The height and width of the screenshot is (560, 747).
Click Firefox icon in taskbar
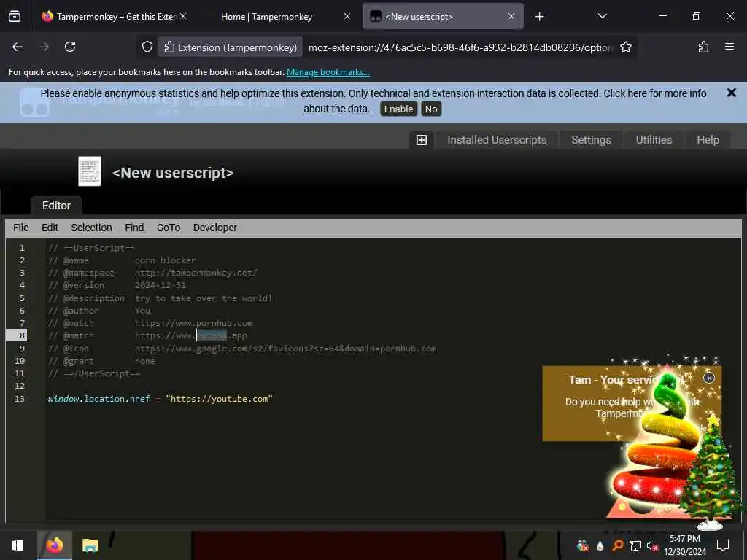(54, 545)
